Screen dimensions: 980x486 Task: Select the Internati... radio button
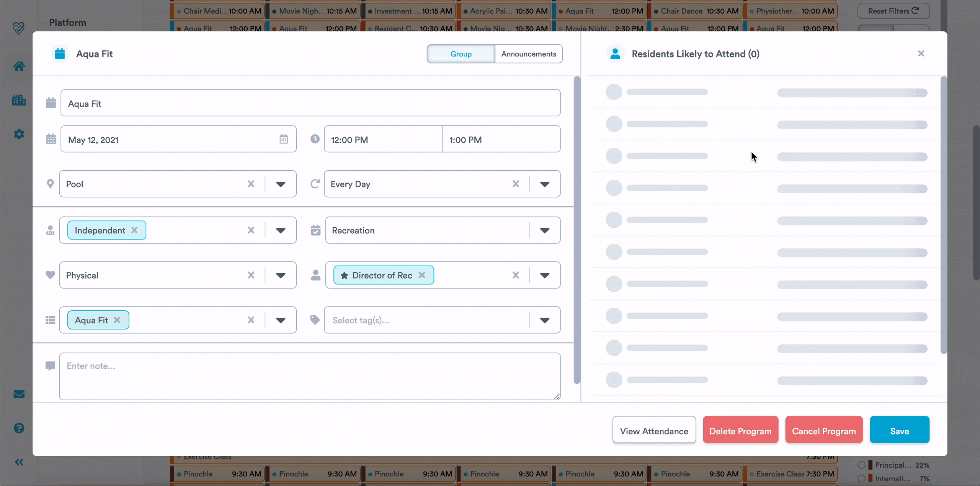[x=861, y=478]
